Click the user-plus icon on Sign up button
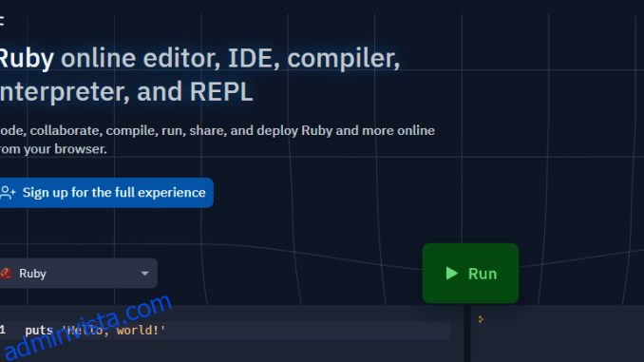Viewport: 644px width, 362px height. 8,192
